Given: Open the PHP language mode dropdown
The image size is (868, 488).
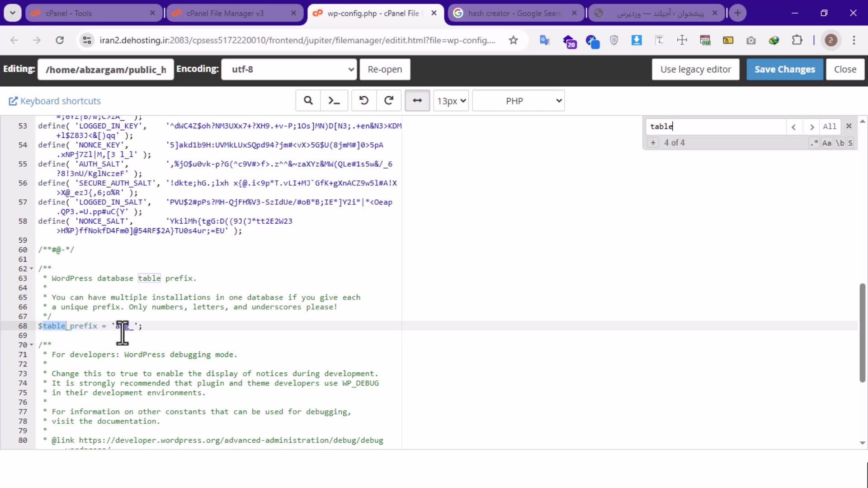Looking at the screenshot, I should coord(518,101).
